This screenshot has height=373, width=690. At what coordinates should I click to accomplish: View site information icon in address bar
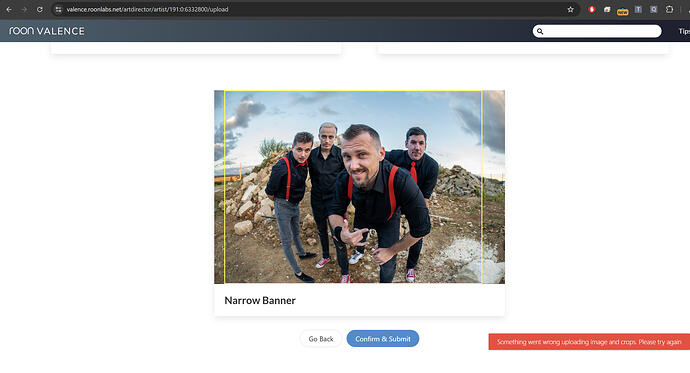click(x=59, y=9)
